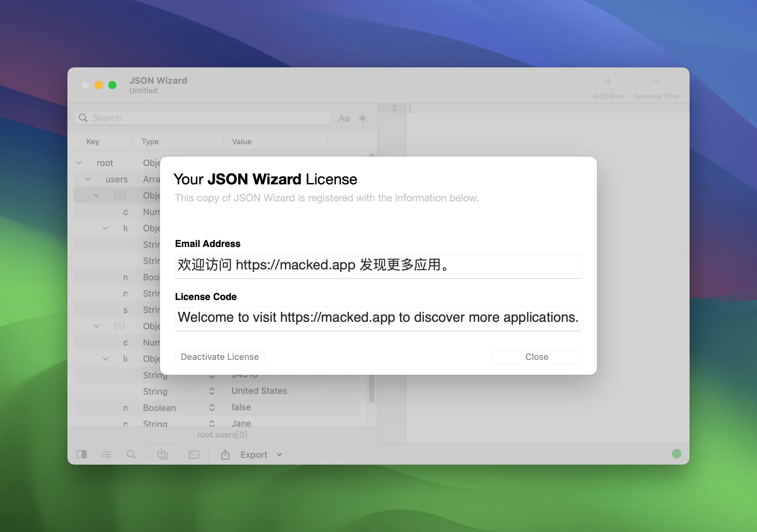The height and width of the screenshot is (532, 757).
Task: Select the 'users' key row
Action: pos(117,179)
